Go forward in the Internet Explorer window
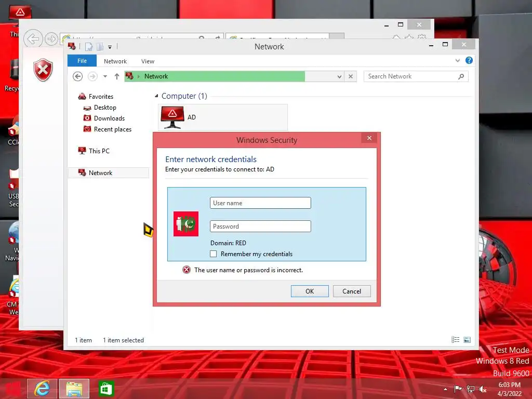The width and height of the screenshot is (532, 399). tap(51, 39)
